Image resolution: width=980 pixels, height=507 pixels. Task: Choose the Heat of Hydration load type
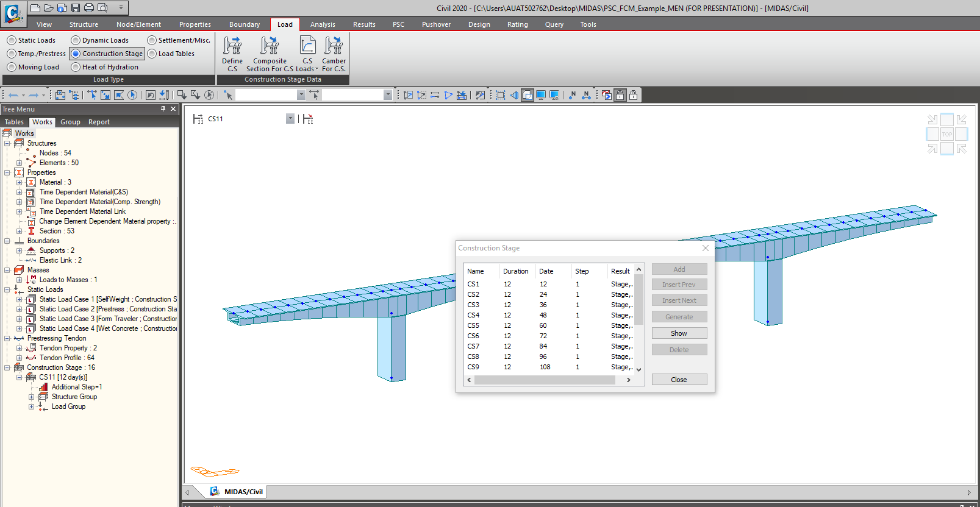(76, 67)
